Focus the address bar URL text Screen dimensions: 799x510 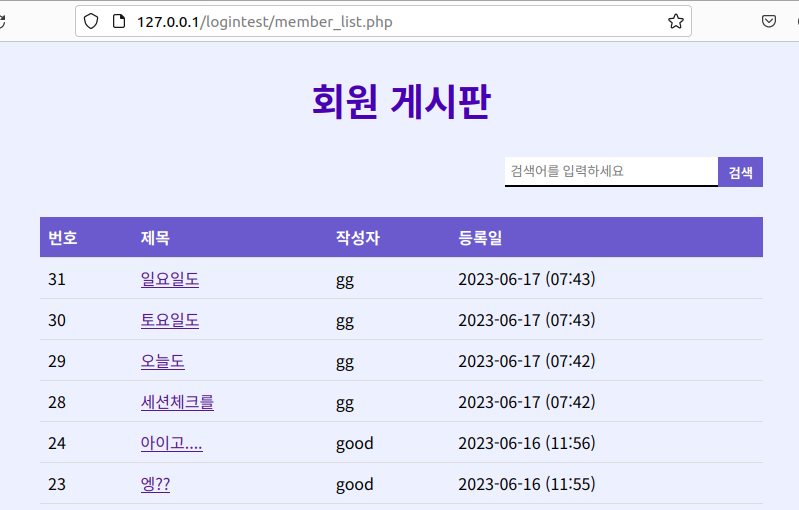(264, 22)
